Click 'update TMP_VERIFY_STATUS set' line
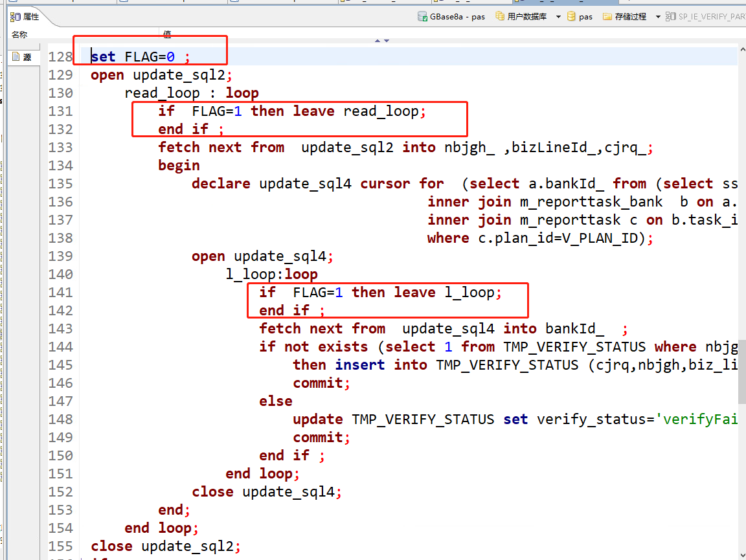Viewport: 746px width, 560px height. coord(515,419)
